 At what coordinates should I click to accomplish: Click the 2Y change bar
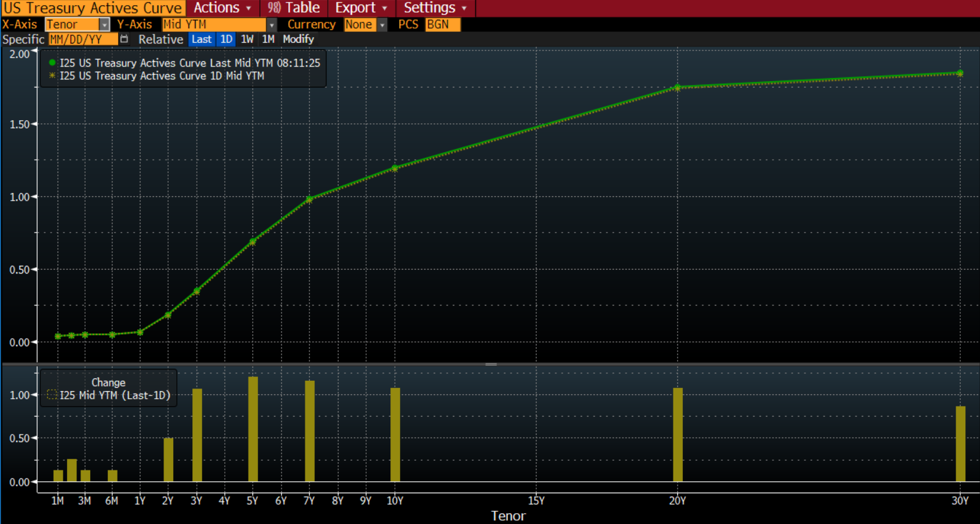point(168,459)
